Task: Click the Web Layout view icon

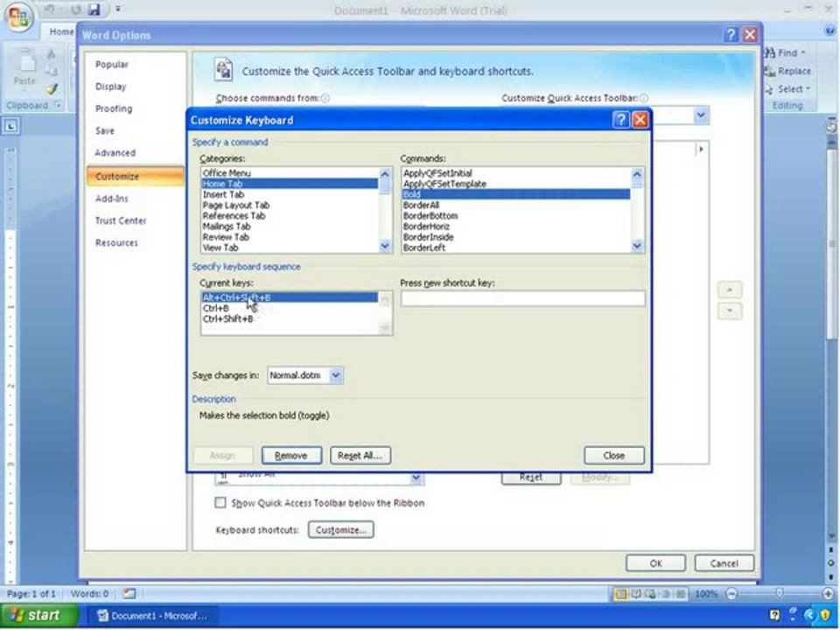Action: (651, 593)
